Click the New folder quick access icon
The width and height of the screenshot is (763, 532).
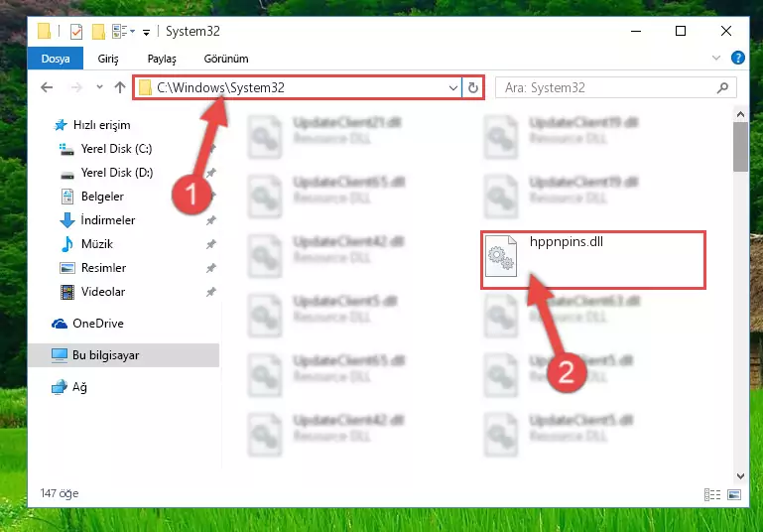99,32
